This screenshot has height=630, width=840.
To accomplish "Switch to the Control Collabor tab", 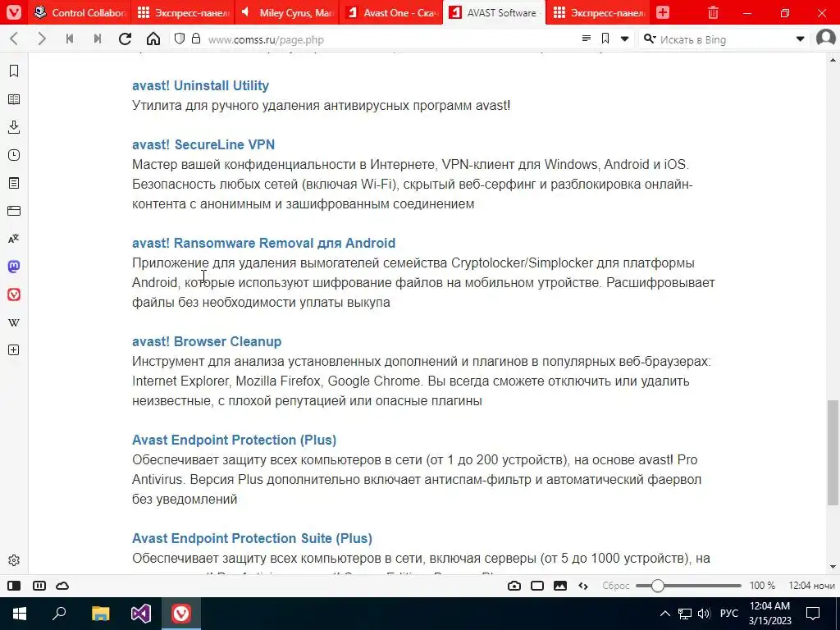I will click(x=80, y=12).
